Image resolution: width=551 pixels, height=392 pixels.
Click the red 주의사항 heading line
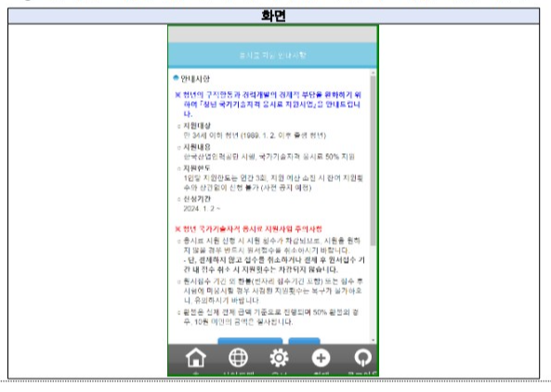coord(248,229)
